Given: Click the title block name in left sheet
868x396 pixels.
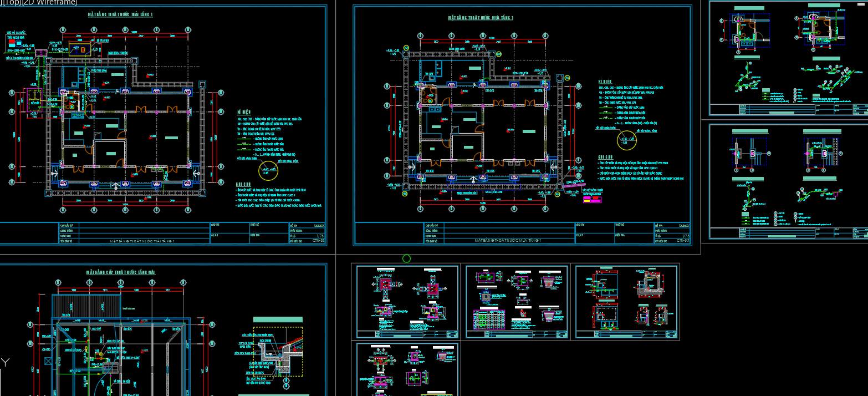Looking at the screenshot, I should click(x=142, y=241).
